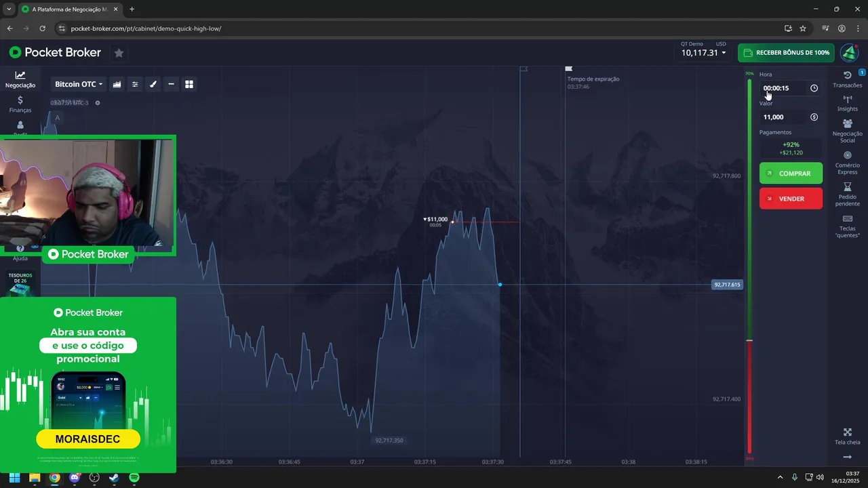868x488 pixels.
Task: Show hidden system tray icons chevron
Action: [x=780, y=477]
